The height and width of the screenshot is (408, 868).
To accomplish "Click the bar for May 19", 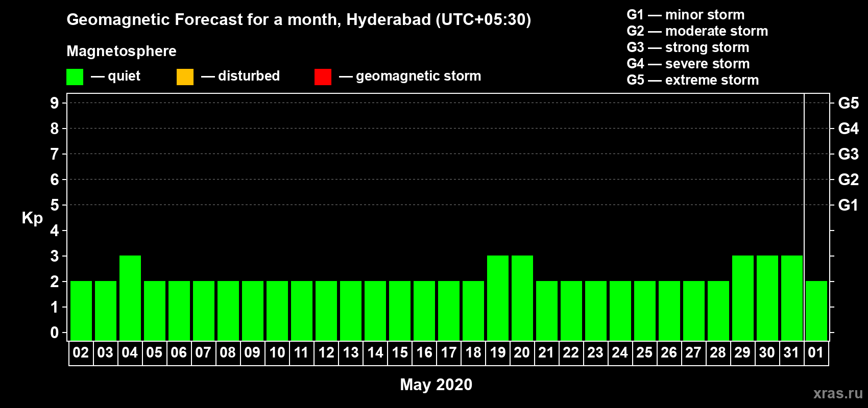I will point(498,298).
